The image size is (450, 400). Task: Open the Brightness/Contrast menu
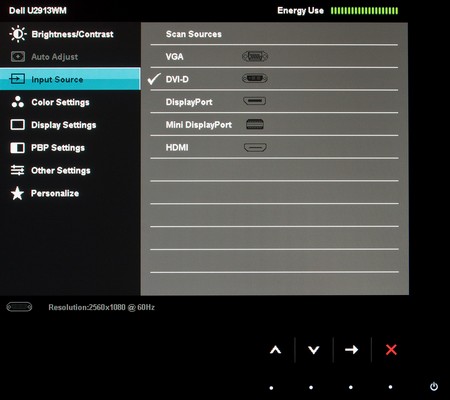point(70,34)
